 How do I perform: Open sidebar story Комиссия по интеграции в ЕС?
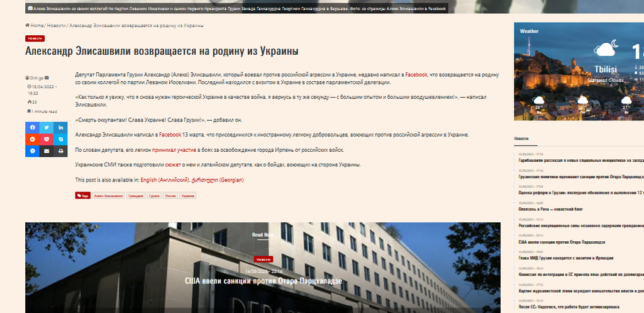click(x=581, y=275)
